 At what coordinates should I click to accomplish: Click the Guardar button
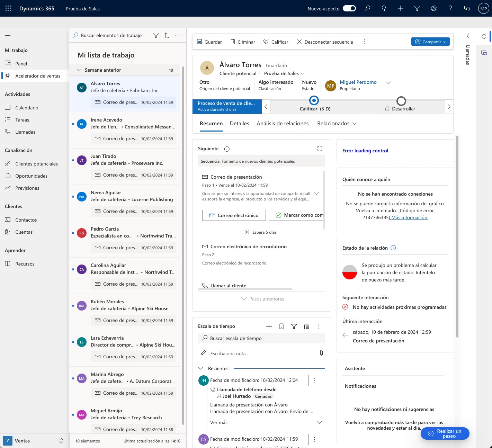coord(209,42)
